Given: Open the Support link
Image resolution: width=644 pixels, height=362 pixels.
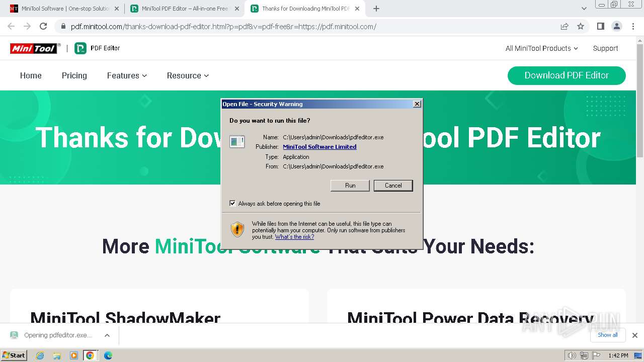Looking at the screenshot, I should click(x=605, y=48).
